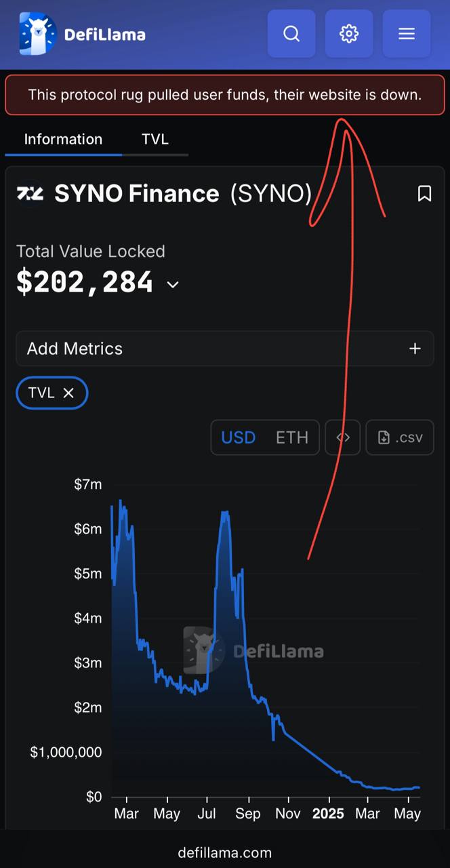Switch to the TVL tab

pos(155,139)
